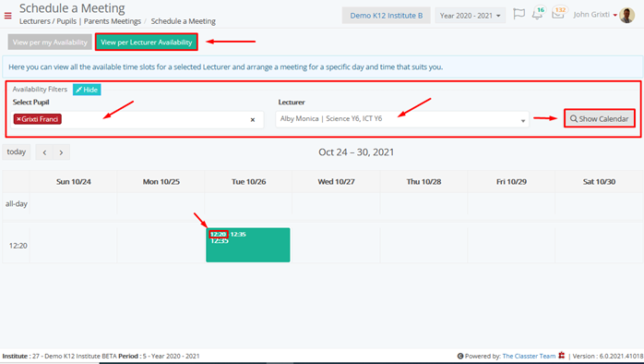Click John Grixti's profile avatar

[x=626, y=15]
